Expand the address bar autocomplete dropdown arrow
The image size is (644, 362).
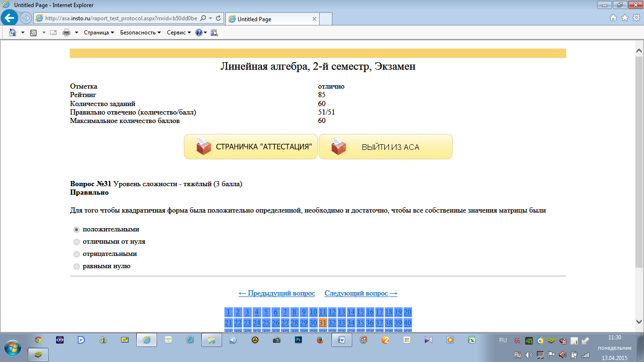[x=210, y=18]
